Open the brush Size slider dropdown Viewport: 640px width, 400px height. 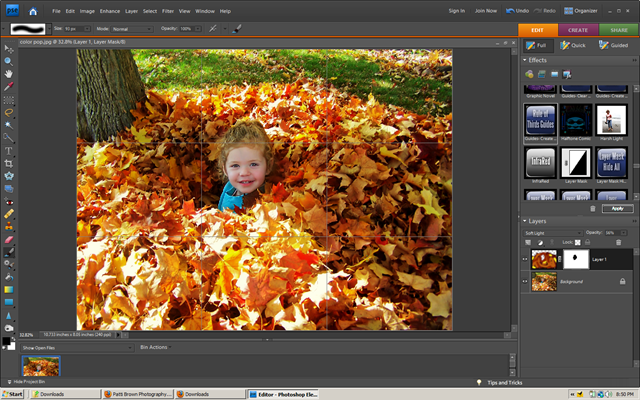tap(87, 29)
